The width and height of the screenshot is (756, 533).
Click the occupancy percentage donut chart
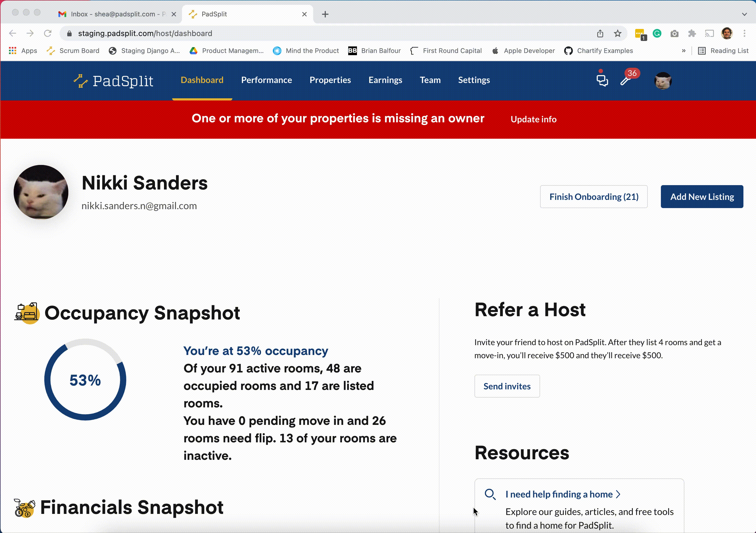pos(85,380)
